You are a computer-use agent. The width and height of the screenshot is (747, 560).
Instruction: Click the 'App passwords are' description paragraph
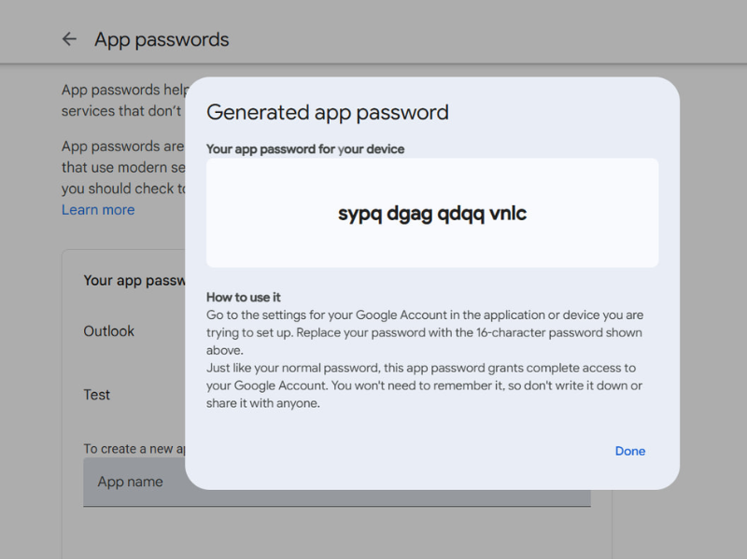coord(121,167)
